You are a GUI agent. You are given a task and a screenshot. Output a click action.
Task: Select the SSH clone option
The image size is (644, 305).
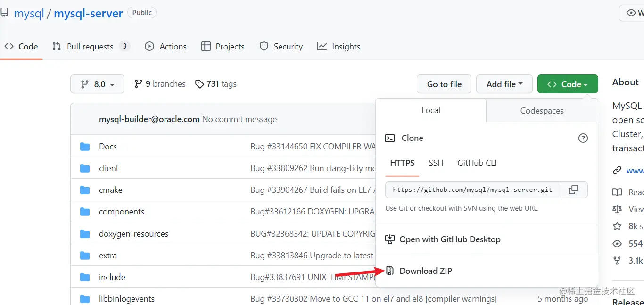click(436, 163)
